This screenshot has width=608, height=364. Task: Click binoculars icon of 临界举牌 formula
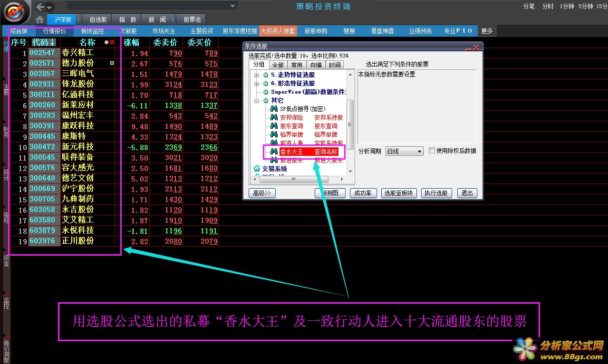(x=274, y=134)
